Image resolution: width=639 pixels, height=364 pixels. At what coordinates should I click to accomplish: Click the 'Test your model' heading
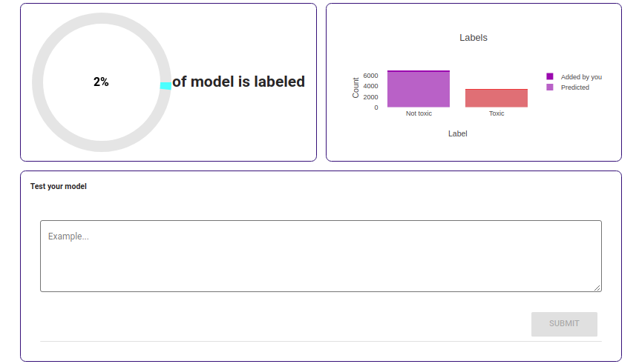pyautogui.click(x=59, y=186)
